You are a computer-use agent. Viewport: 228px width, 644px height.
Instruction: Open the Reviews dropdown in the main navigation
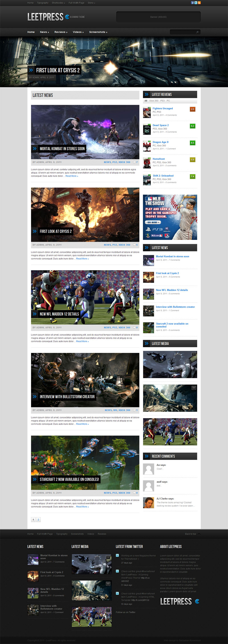click(x=61, y=32)
